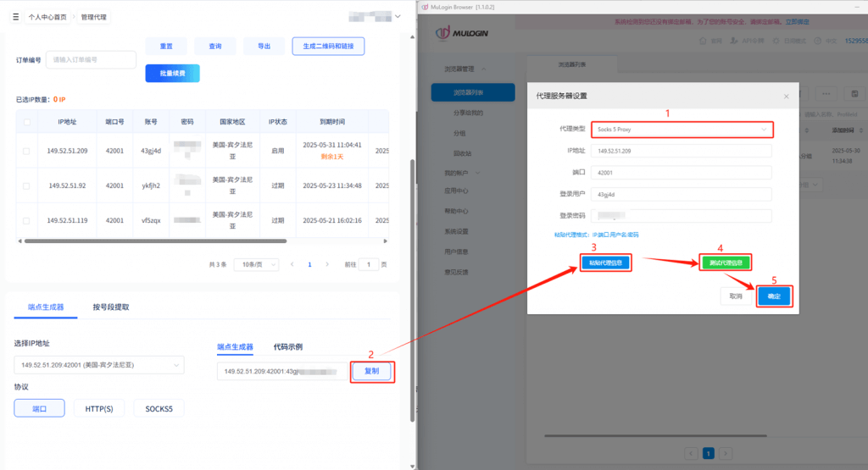Focus the 订单编号 input field

[x=91, y=60]
